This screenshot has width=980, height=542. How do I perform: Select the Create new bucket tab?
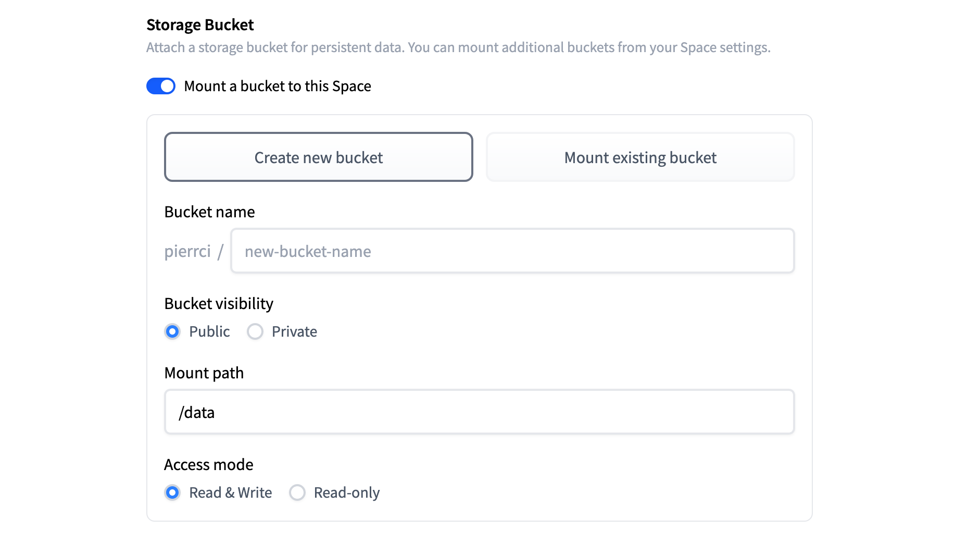coord(318,157)
